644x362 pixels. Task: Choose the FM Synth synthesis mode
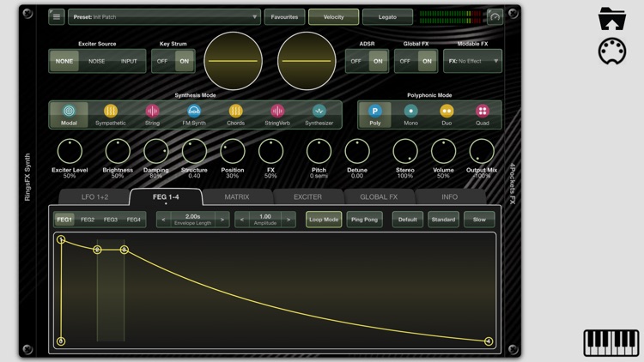pos(194,112)
